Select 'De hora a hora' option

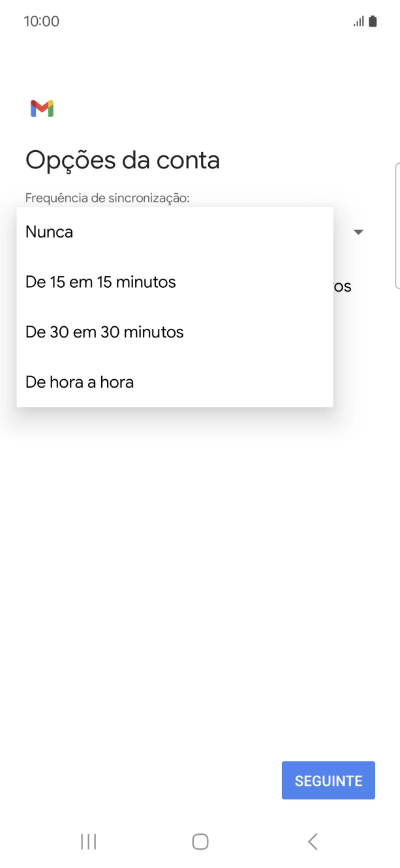coord(79,382)
